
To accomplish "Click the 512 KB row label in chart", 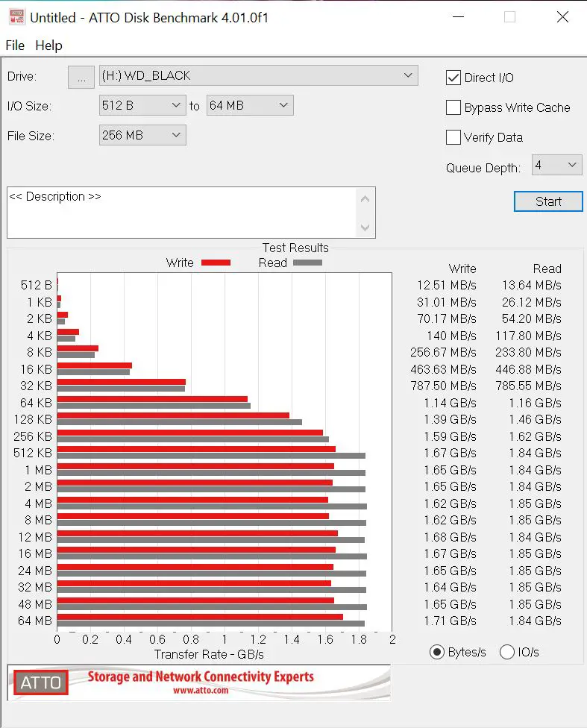I will point(33,454).
